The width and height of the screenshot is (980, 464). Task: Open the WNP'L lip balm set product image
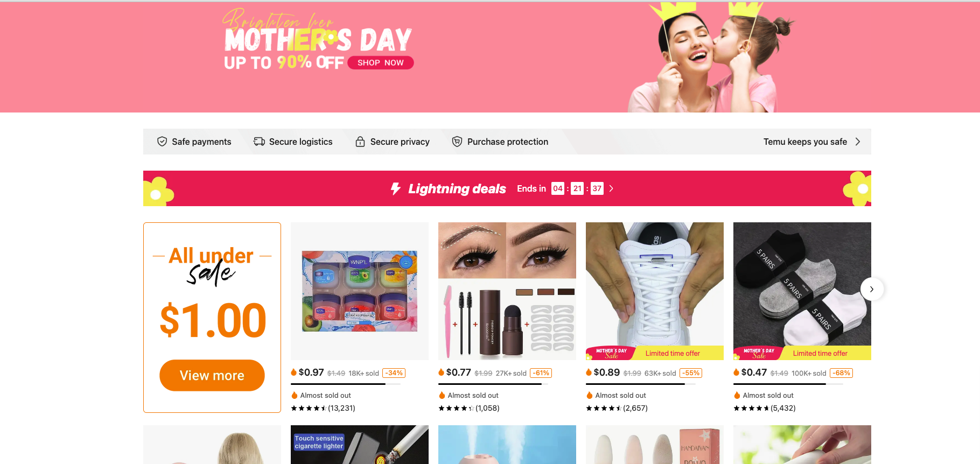[360, 291]
